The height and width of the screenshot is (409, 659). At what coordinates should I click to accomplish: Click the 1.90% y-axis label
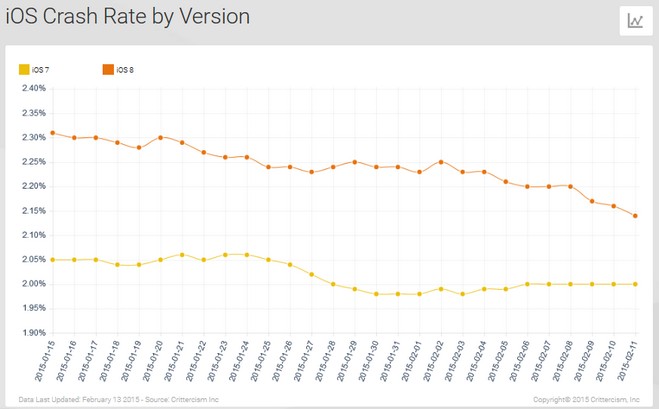pyautogui.click(x=34, y=333)
